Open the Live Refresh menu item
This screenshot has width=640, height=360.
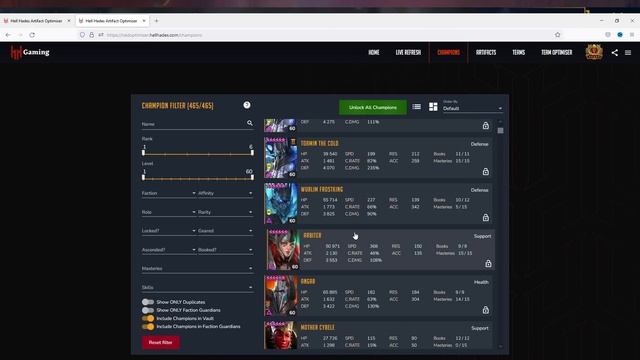tap(408, 53)
